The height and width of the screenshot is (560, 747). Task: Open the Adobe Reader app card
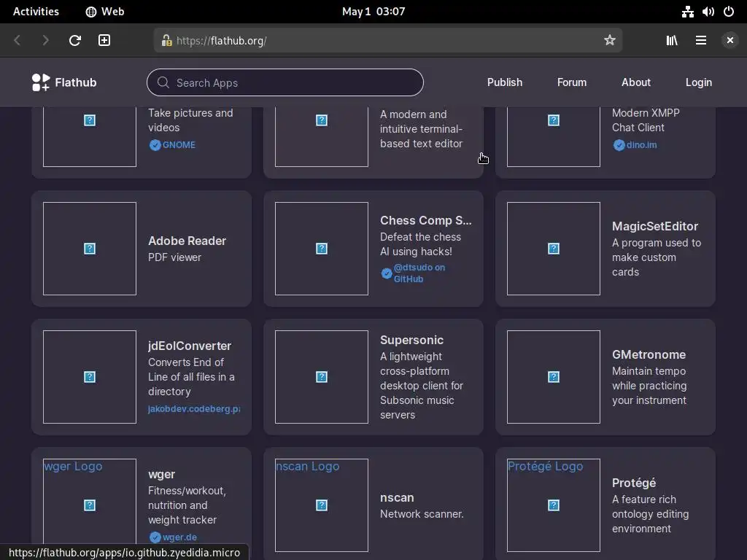pos(142,249)
